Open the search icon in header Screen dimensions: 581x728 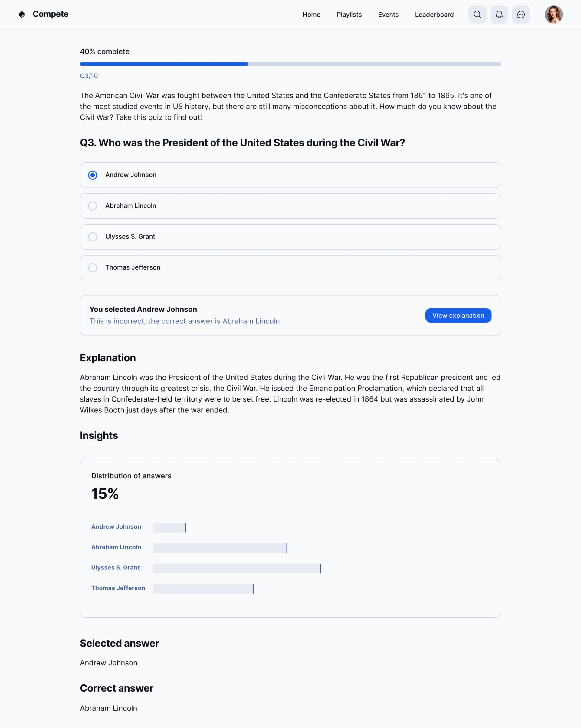pyautogui.click(x=477, y=15)
